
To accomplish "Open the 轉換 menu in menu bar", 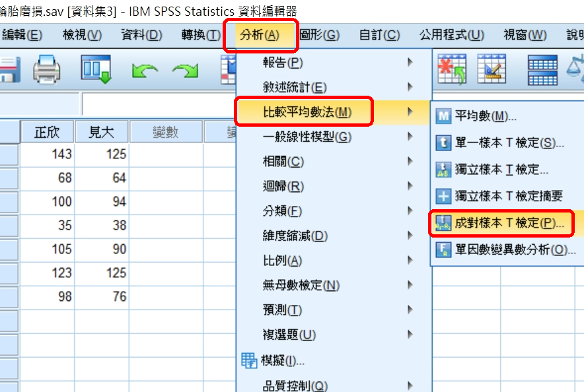I will coord(201,35).
